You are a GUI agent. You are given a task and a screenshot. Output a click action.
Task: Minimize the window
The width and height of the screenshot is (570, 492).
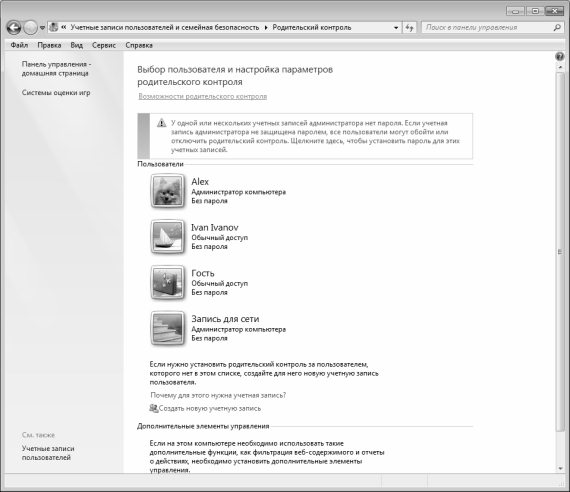[515, 11]
